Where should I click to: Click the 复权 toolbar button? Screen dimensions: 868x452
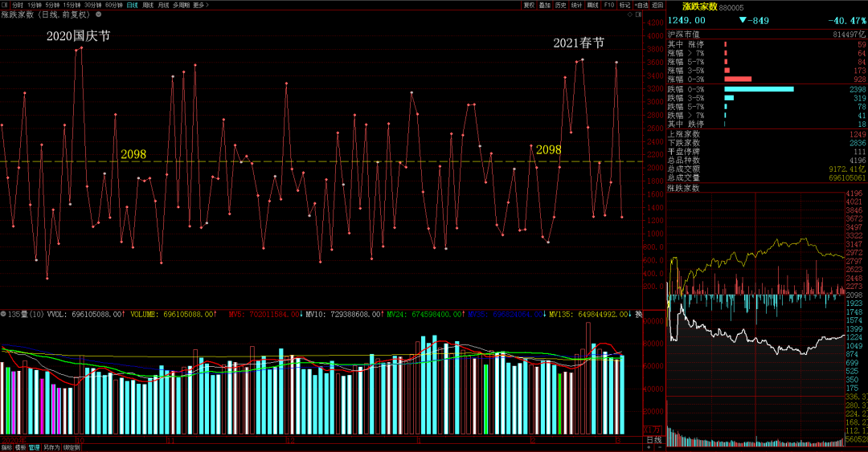point(529,5)
